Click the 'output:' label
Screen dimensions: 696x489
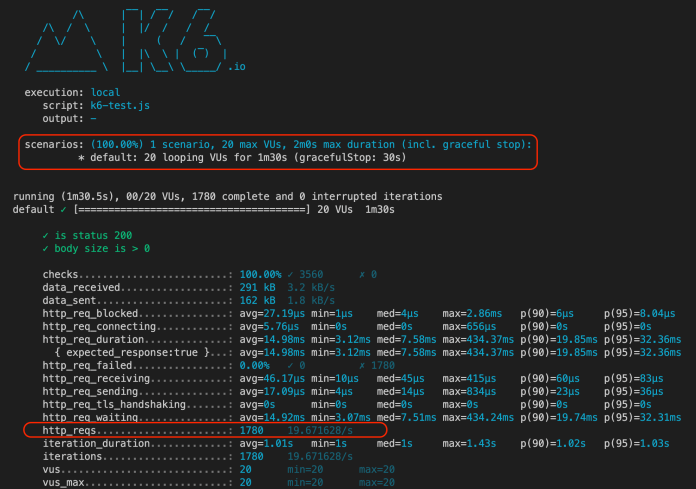pyautogui.click(x=63, y=118)
